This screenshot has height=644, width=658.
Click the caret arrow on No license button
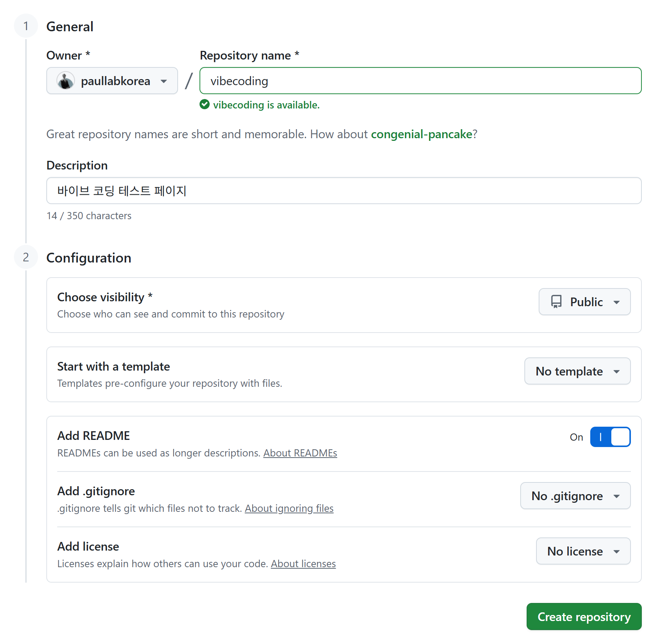(616, 551)
